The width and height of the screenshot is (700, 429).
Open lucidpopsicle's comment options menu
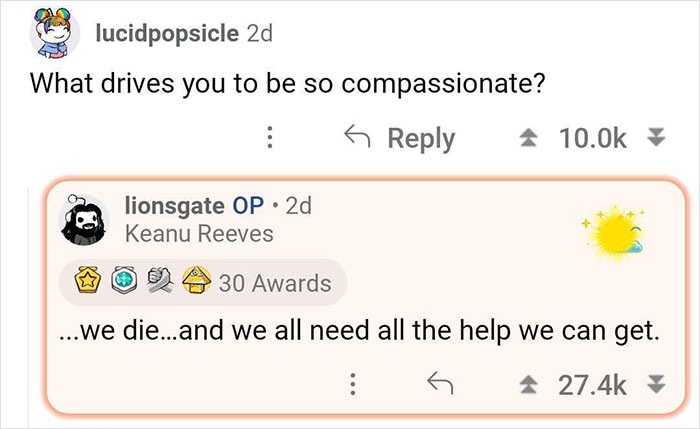tap(269, 139)
